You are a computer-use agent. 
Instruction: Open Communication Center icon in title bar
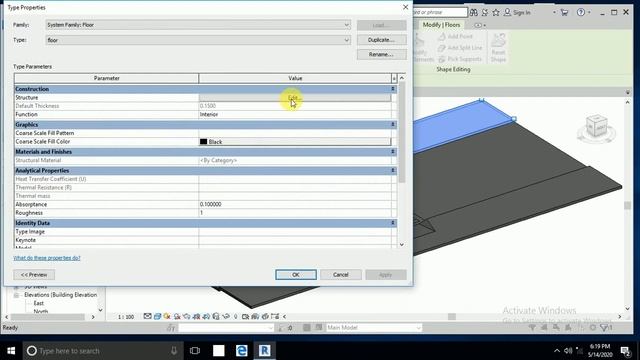click(x=485, y=13)
